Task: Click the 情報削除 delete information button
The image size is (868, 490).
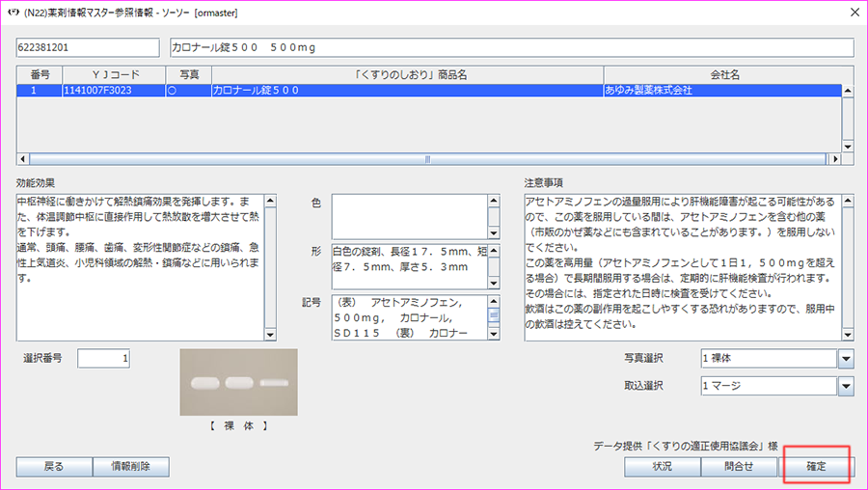Action: pyautogui.click(x=130, y=467)
